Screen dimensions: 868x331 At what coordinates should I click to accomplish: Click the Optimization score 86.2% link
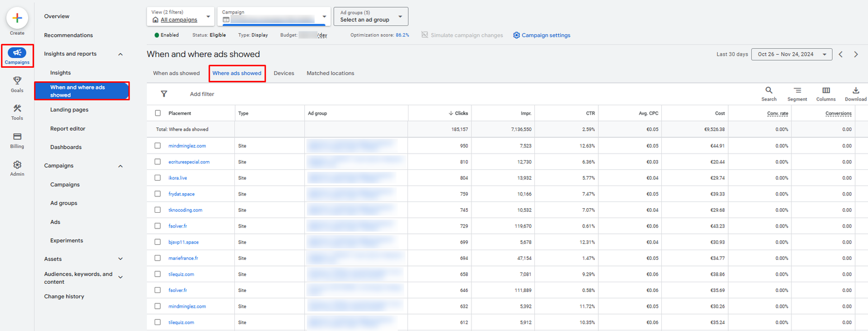[403, 35]
